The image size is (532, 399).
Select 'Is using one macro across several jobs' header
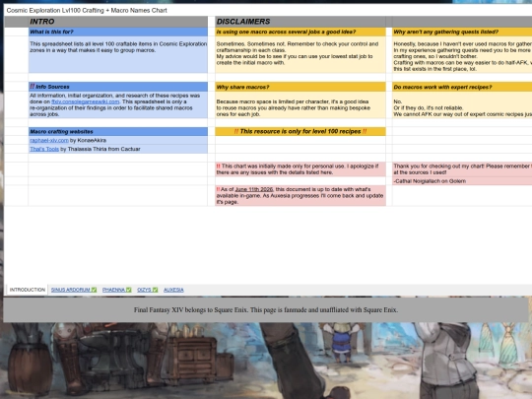point(300,32)
